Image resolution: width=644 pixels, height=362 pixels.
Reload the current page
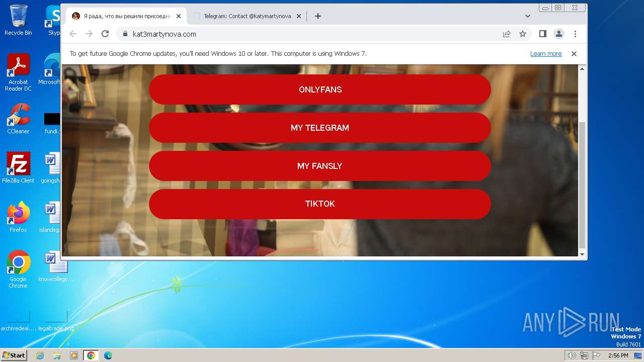point(105,34)
